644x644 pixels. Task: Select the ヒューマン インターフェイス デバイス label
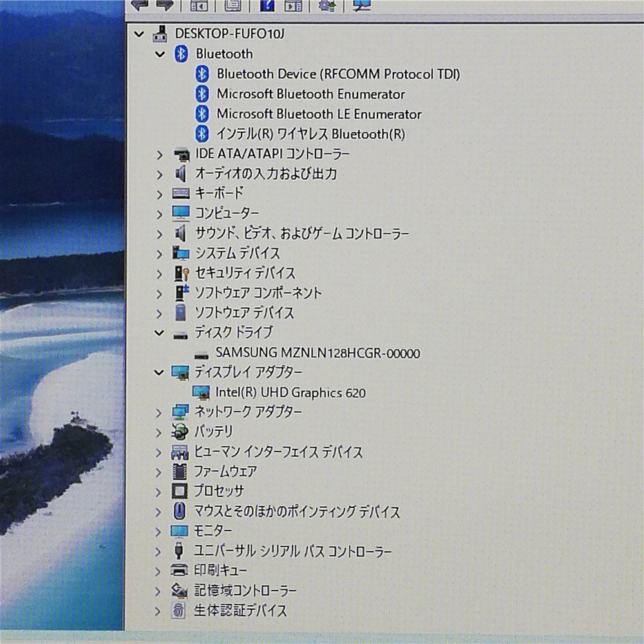[278, 452]
